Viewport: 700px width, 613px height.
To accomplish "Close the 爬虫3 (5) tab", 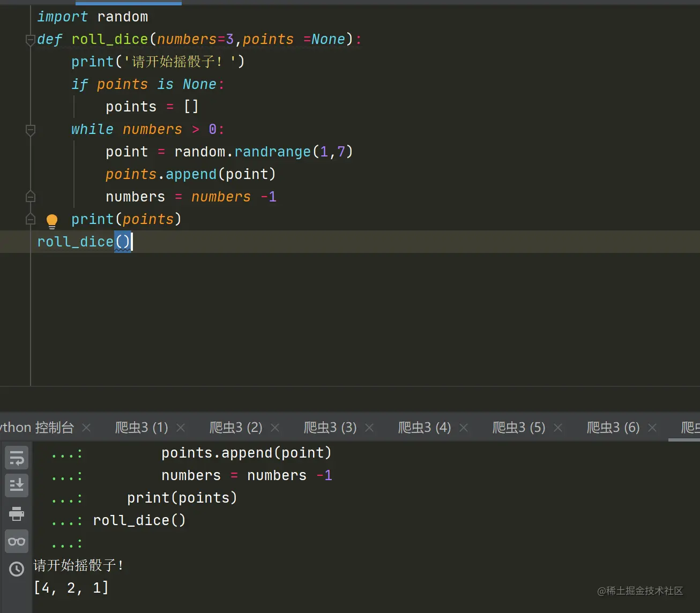I will [558, 428].
